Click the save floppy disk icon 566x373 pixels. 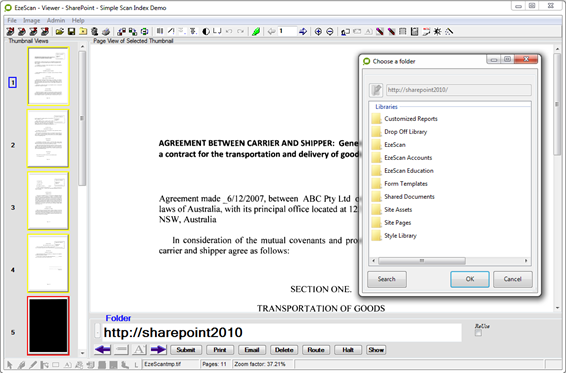[x=71, y=32]
